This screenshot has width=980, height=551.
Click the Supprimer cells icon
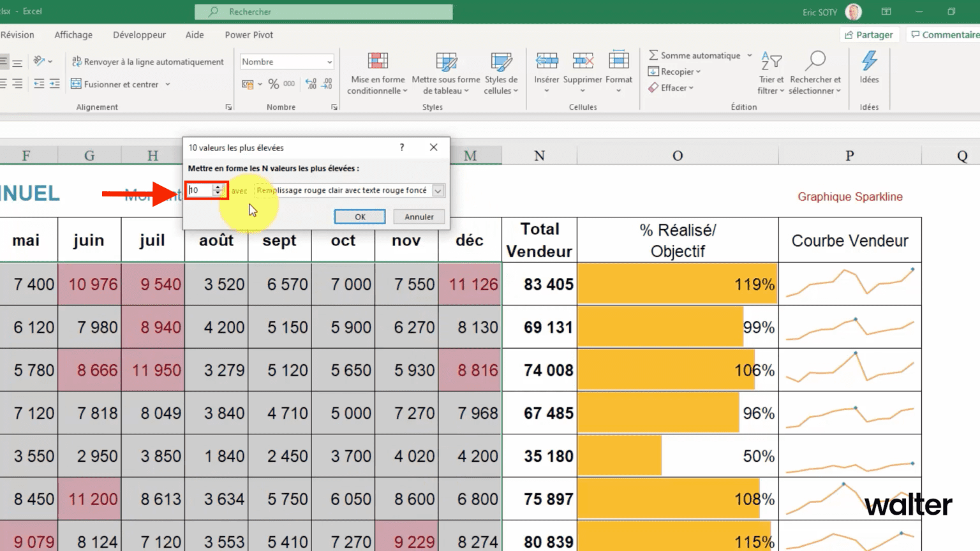(x=582, y=61)
